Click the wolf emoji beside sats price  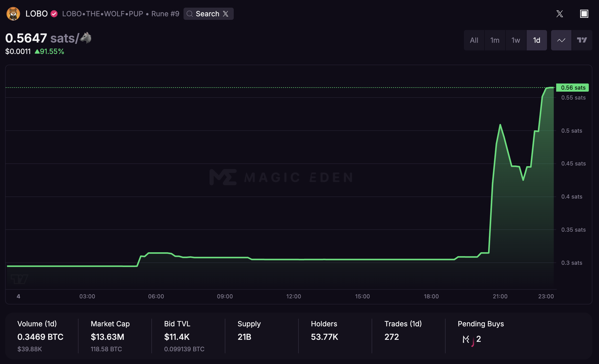[x=86, y=38]
